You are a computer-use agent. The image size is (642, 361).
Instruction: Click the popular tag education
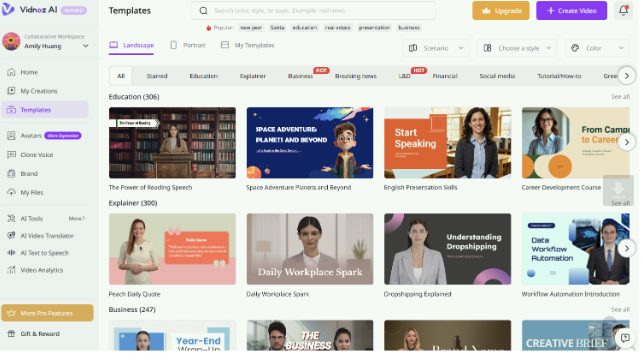[x=306, y=28]
